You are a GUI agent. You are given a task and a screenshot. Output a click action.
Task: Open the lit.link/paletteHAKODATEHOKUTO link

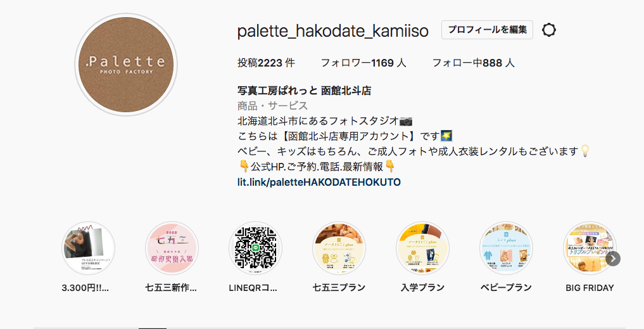[x=319, y=182]
